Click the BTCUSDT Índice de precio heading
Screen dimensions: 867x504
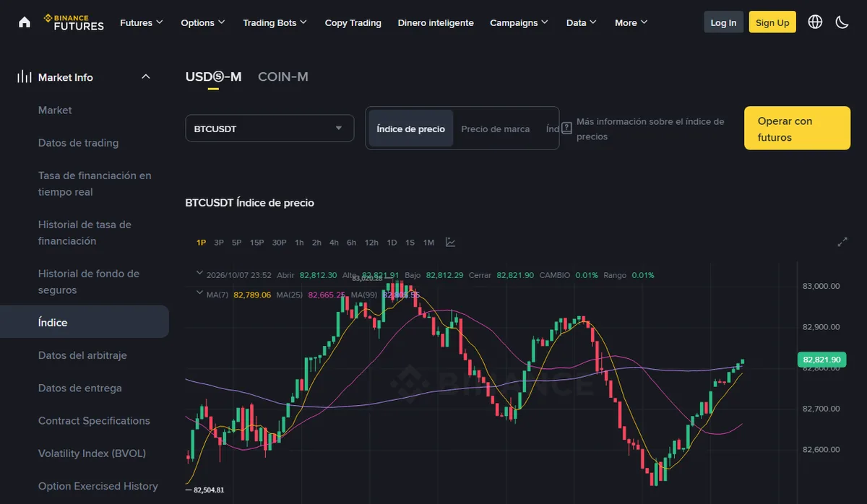(250, 203)
